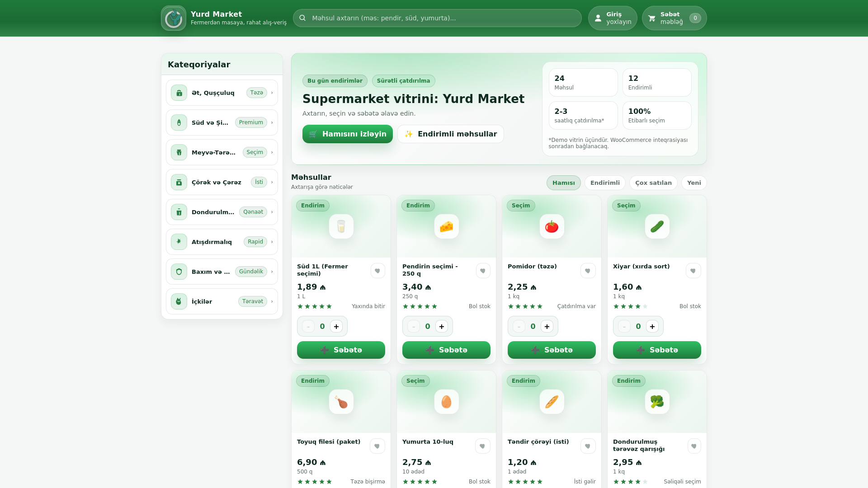Favorite Pomidor (təzə) with heart icon
This screenshot has height=488, width=868.
[588, 271]
